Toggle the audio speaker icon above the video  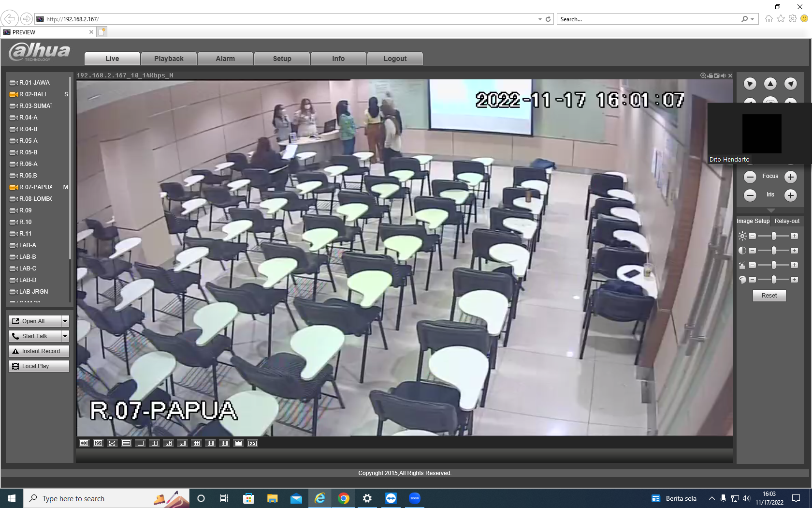click(724, 75)
